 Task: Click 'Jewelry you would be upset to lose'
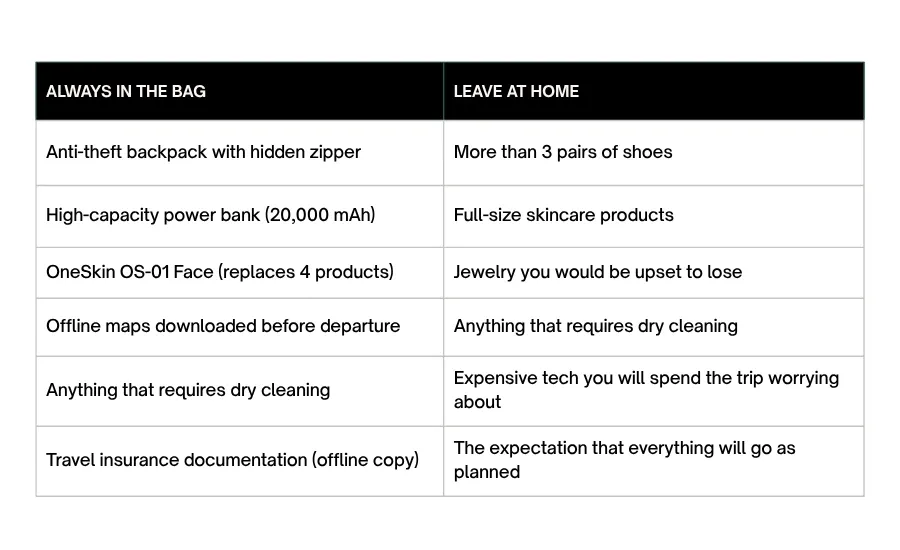[597, 272]
